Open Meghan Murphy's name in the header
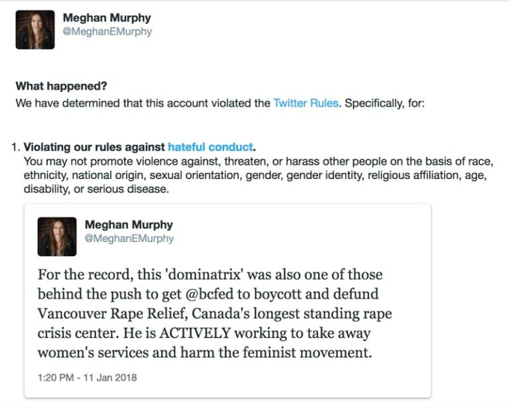The height and width of the screenshot is (420, 509). pyautogui.click(x=107, y=19)
